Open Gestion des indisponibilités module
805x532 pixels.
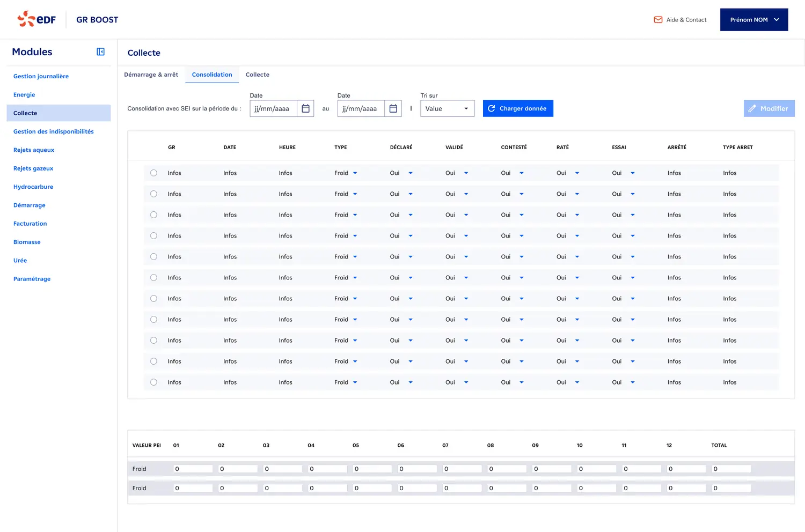[x=53, y=131]
